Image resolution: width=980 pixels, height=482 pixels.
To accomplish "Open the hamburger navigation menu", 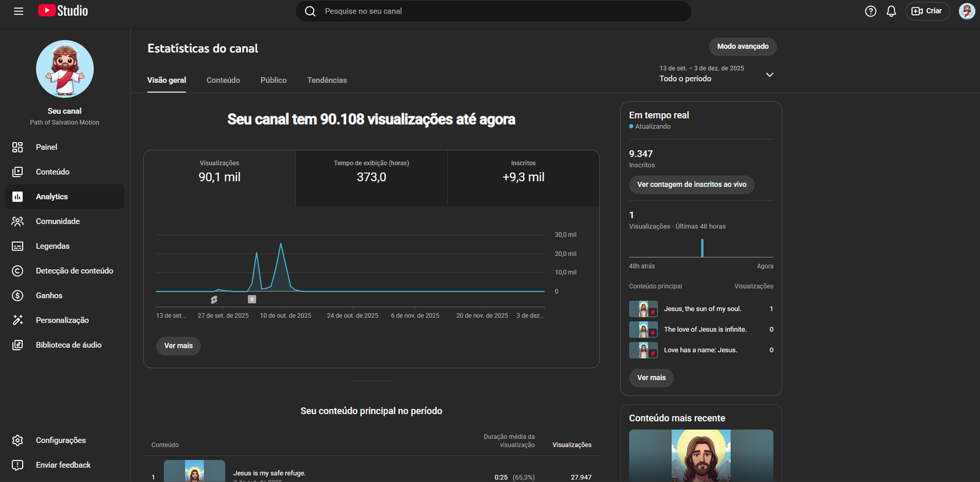I will [18, 11].
